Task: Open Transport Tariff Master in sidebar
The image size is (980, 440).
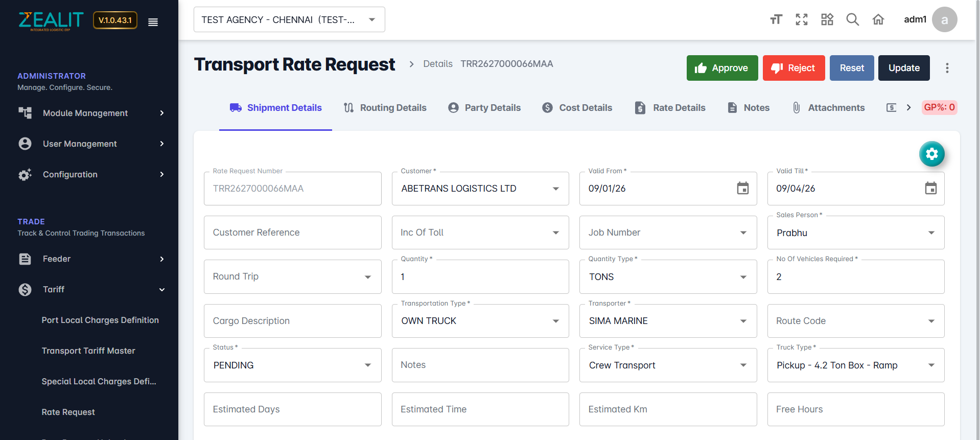Action: 88,351
